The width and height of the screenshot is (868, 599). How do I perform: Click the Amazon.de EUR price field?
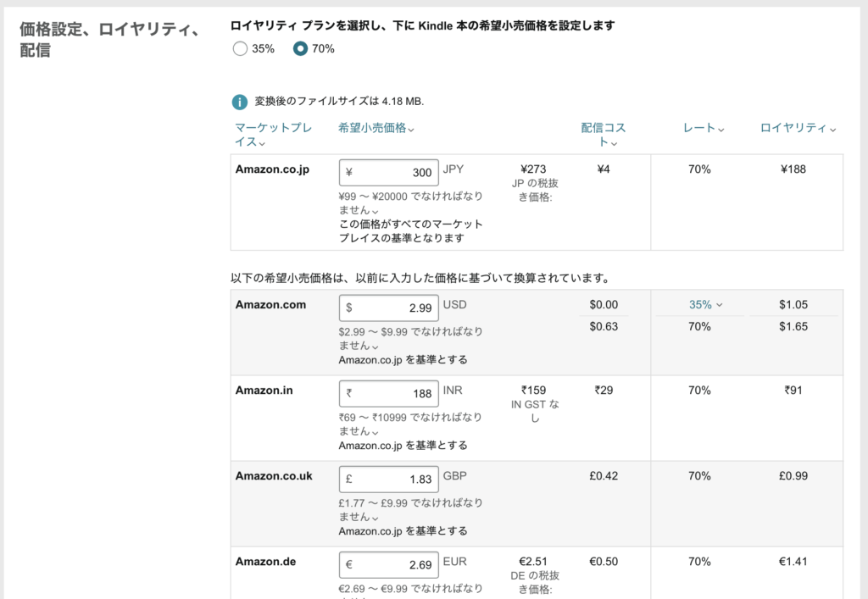(389, 564)
